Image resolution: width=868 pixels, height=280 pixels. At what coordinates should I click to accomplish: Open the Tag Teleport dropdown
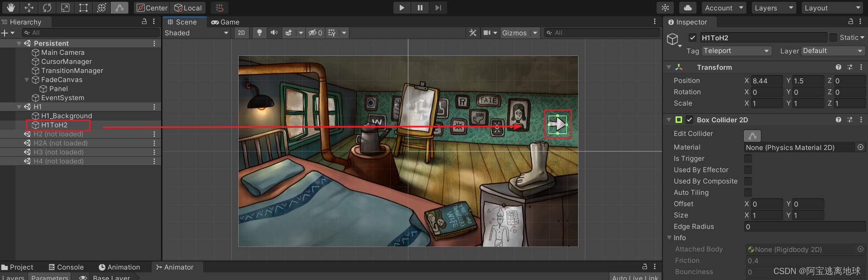coord(737,51)
